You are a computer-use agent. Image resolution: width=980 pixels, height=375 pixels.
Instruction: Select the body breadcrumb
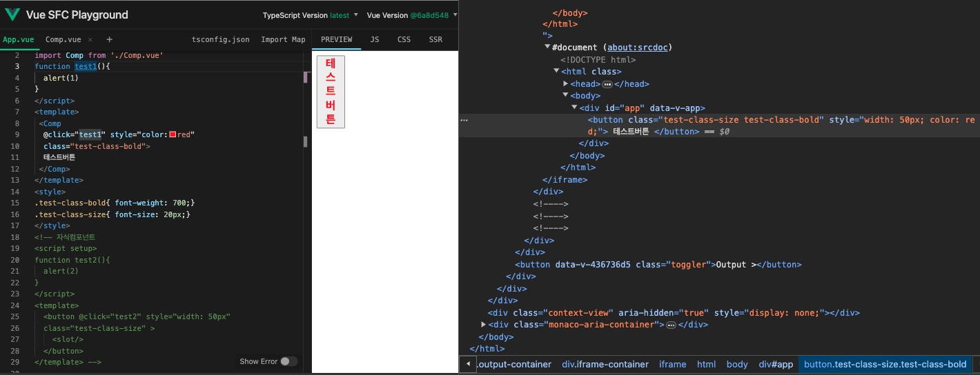click(x=737, y=364)
